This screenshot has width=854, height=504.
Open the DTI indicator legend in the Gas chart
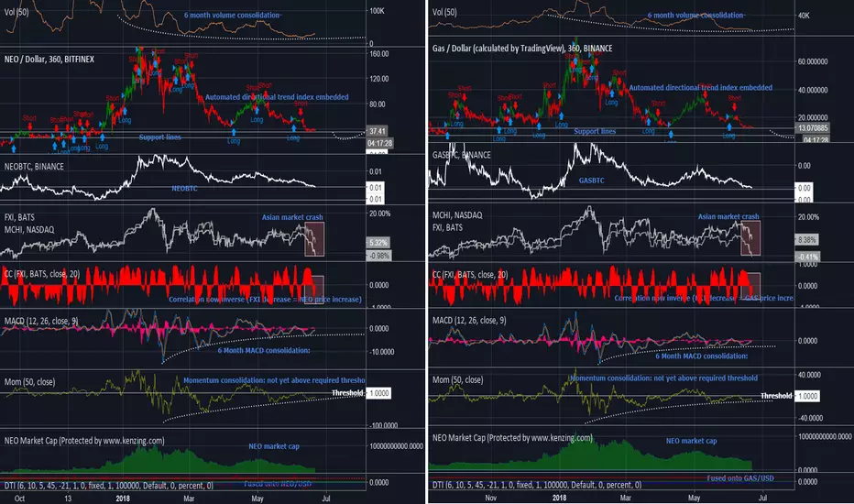(x=536, y=485)
